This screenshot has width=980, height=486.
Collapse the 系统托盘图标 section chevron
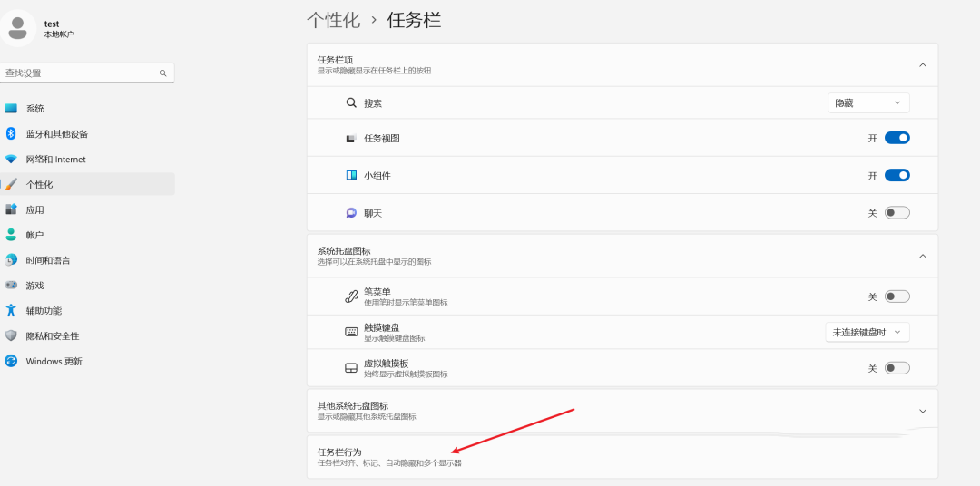(x=923, y=256)
